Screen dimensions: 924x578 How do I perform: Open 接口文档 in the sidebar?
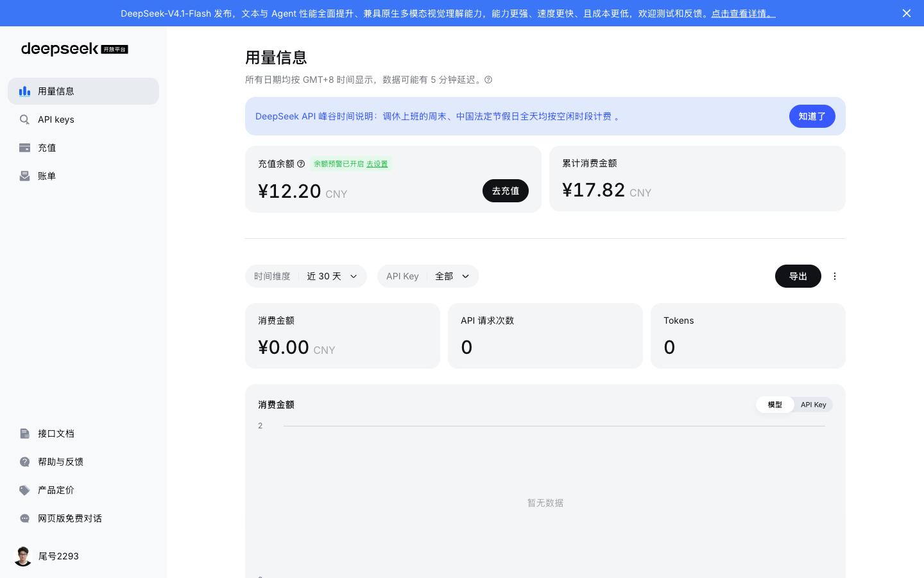83,433
